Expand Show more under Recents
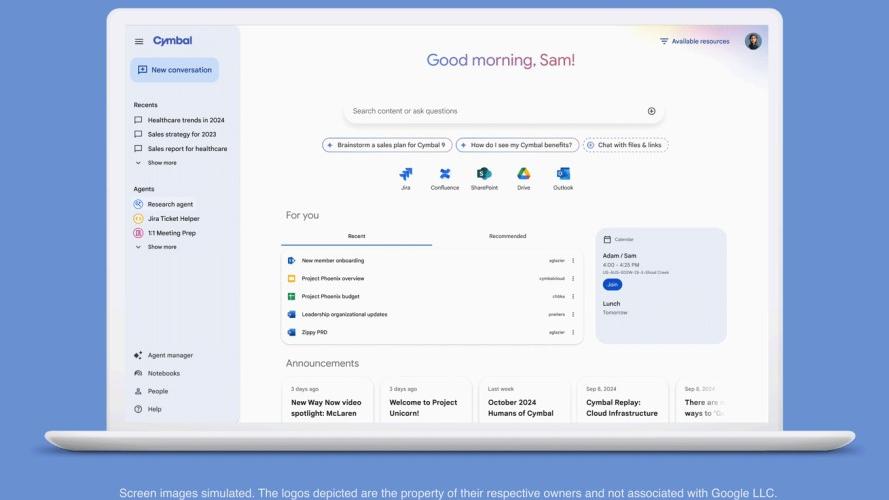 tap(156, 163)
